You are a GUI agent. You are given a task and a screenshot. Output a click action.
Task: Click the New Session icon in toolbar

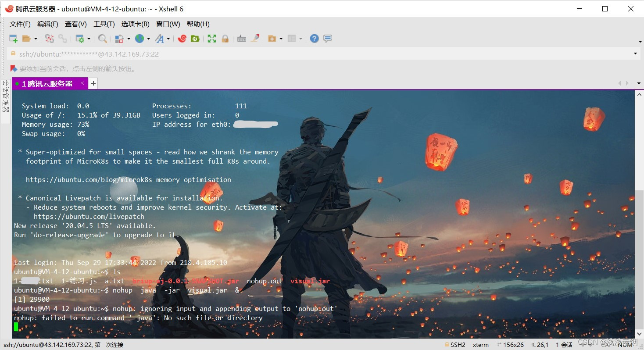pos(13,39)
